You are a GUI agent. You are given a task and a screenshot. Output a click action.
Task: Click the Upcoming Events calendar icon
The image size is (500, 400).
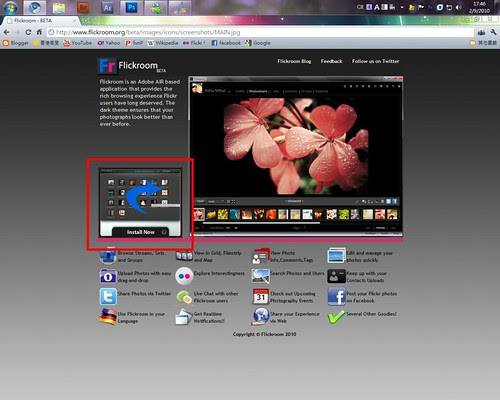pyautogui.click(x=260, y=297)
